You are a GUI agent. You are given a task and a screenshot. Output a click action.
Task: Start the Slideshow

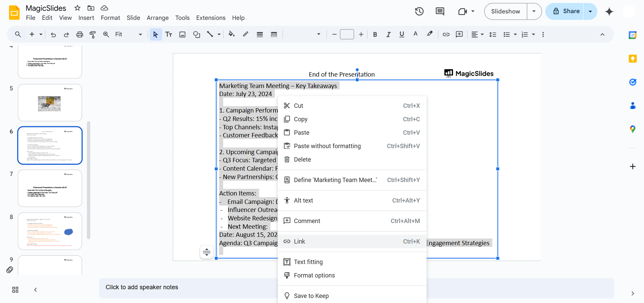[x=505, y=11]
